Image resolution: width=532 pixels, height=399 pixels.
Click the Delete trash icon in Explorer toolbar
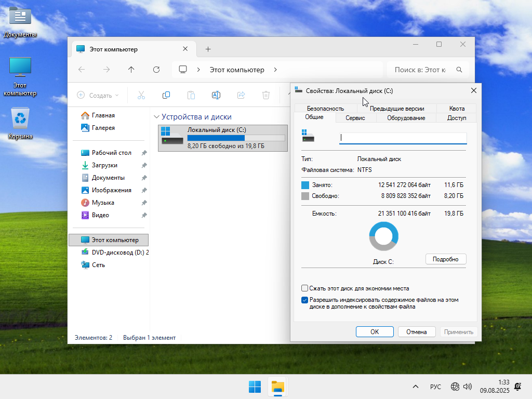pyautogui.click(x=266, y=96)
